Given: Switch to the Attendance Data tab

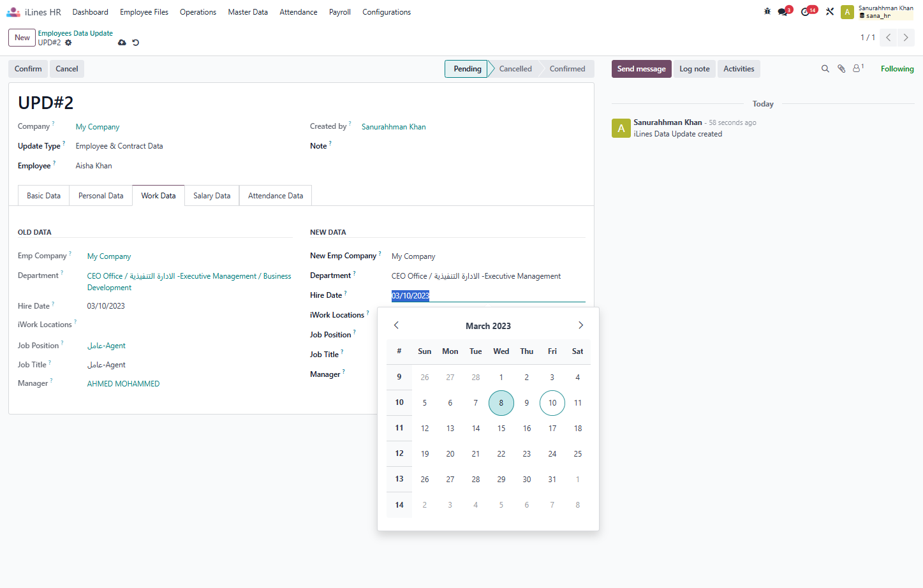Looking at the screenshot, I should 276,196.
